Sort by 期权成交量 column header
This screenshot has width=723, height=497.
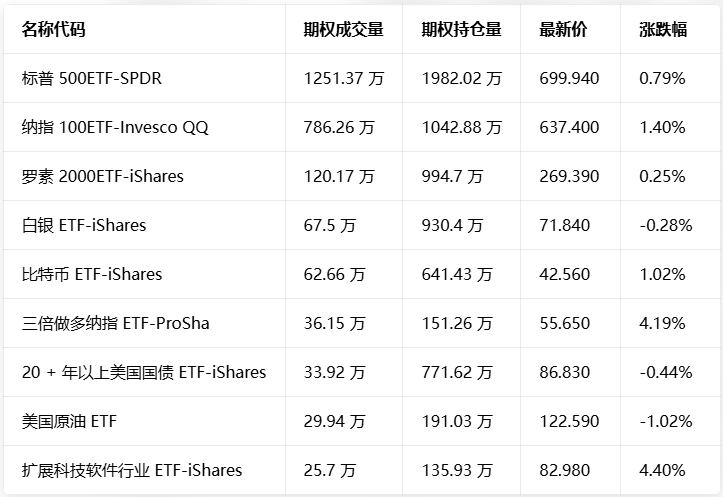(343, 29)
